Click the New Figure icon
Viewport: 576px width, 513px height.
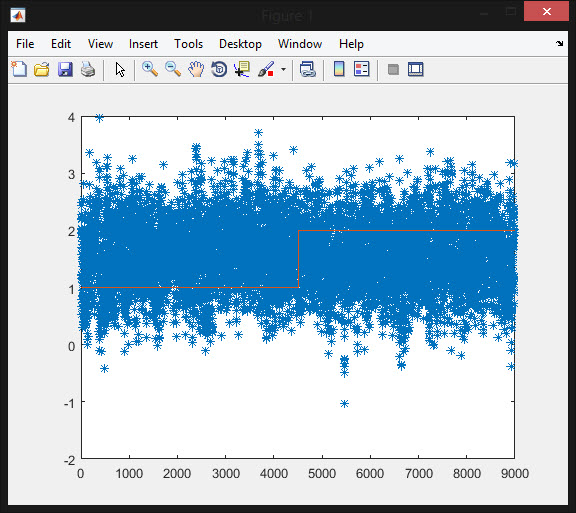point(19,69)
